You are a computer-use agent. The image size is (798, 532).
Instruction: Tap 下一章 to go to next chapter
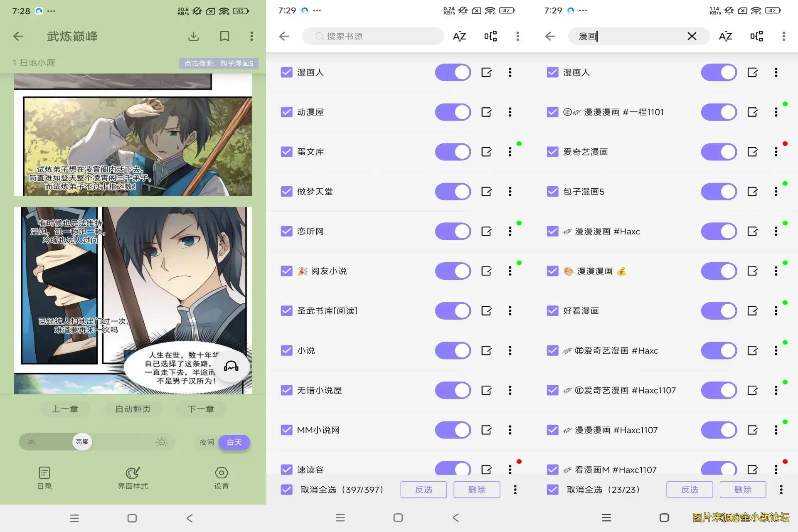tap(200, 409)
